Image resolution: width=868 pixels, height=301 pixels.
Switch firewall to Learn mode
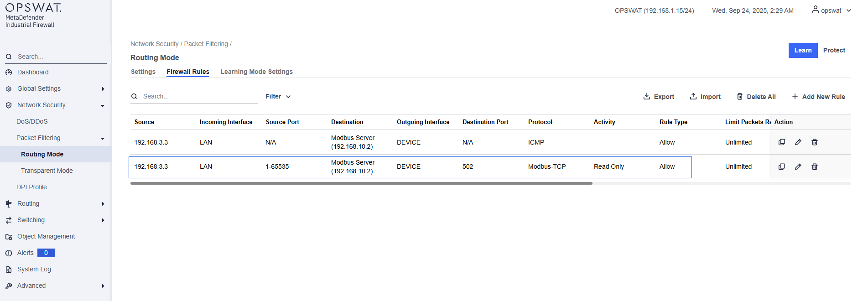[x=803, y=51]
